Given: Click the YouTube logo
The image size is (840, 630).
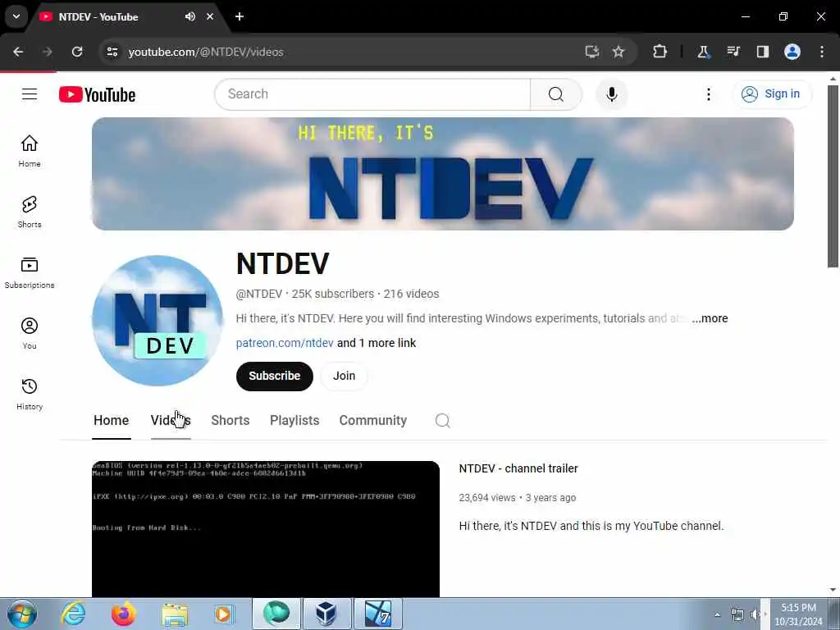Looking at the screenshot, I should pyautogui.click(x=97, y=95).
